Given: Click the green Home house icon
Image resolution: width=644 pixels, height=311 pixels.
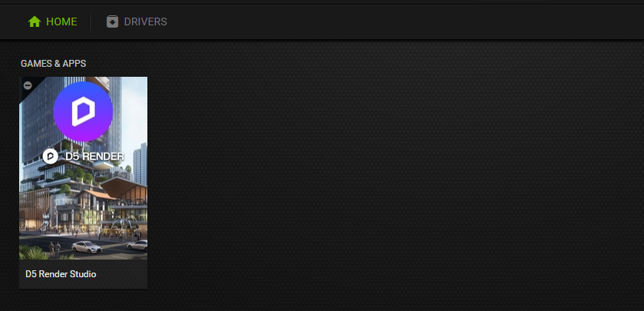Looking at the screenshot, I should (35, 22).
